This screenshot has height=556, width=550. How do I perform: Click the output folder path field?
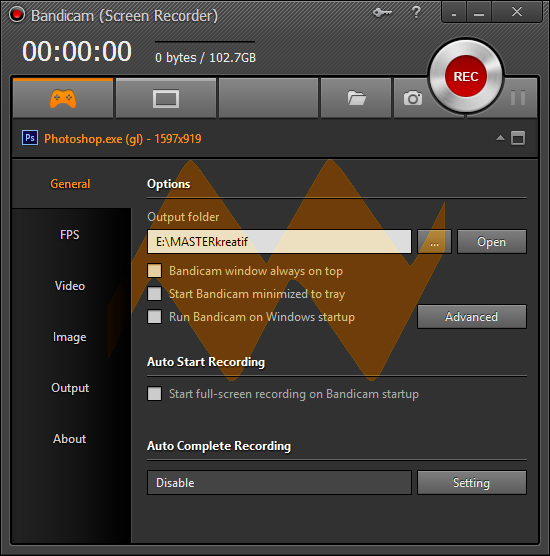[279, 241]
